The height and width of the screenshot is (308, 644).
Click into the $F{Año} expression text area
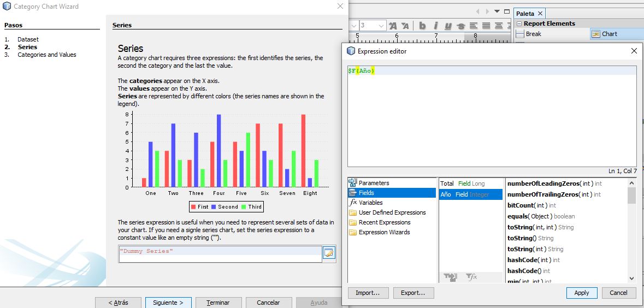(492, 116)
